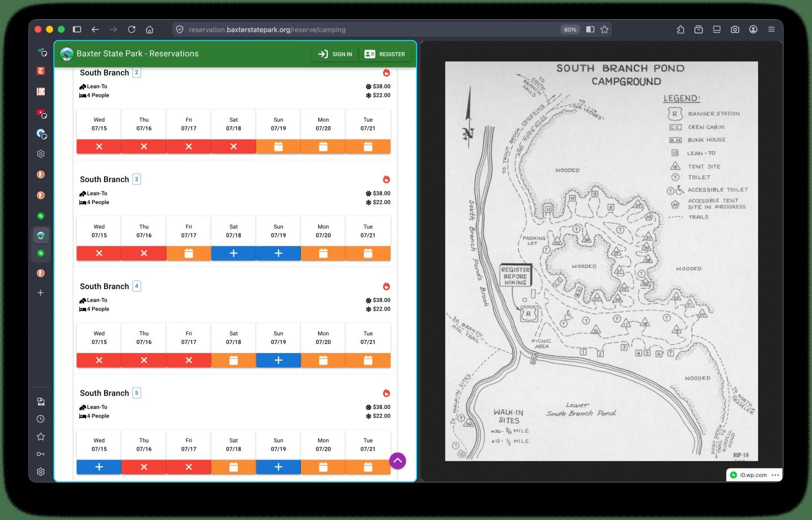Reload the page using the refresh icon
Image resolution: width=812 pixels, height=520 pixels.
click(131, 29)
